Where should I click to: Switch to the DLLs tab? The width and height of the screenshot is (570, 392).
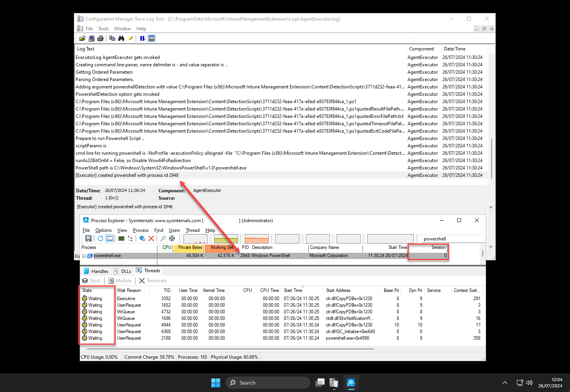123,271
